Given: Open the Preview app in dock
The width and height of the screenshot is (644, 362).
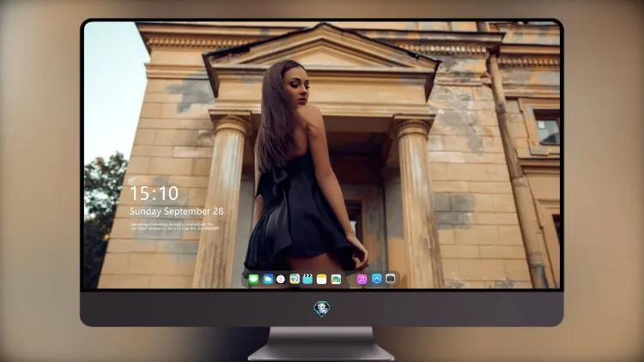Looking at the screenshot, I should (295, 279).
